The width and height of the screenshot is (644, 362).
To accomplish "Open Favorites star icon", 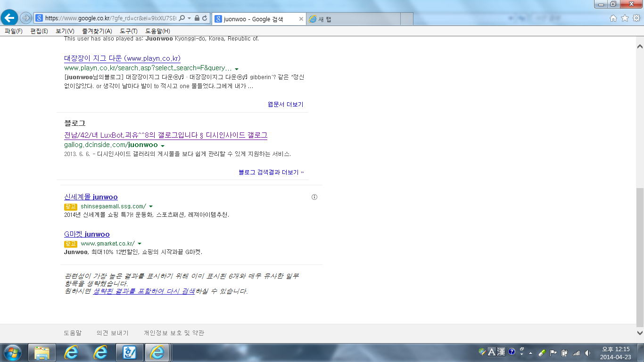I will click(x=625, y=18).
